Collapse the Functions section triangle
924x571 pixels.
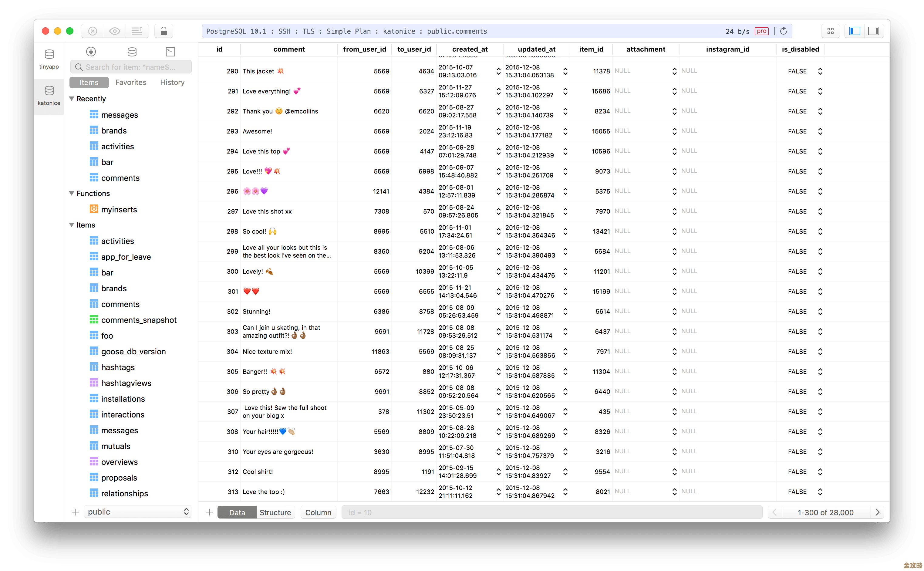(72, 193)
